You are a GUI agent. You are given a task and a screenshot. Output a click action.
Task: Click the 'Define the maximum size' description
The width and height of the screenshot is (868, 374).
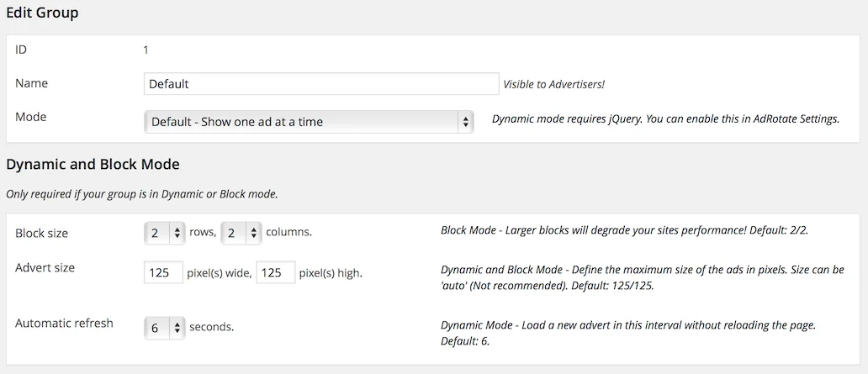click(x=642, y=279)
